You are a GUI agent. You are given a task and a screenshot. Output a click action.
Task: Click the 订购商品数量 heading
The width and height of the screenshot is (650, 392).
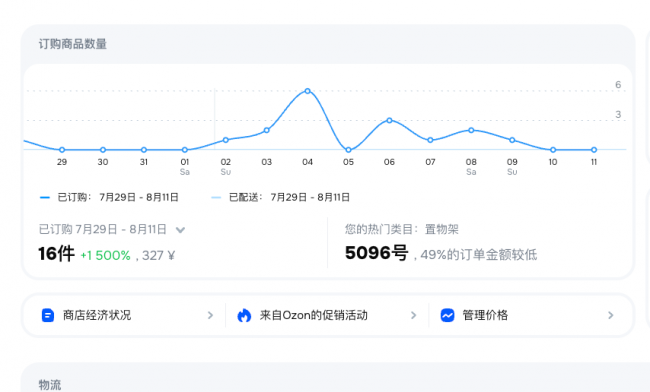pyautogui.click(x=73, y=44)
